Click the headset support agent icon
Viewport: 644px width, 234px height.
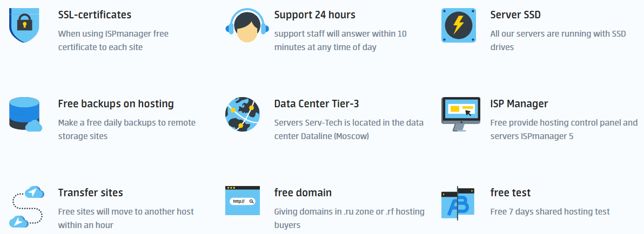pyautogui.click(x=247, y=25)
